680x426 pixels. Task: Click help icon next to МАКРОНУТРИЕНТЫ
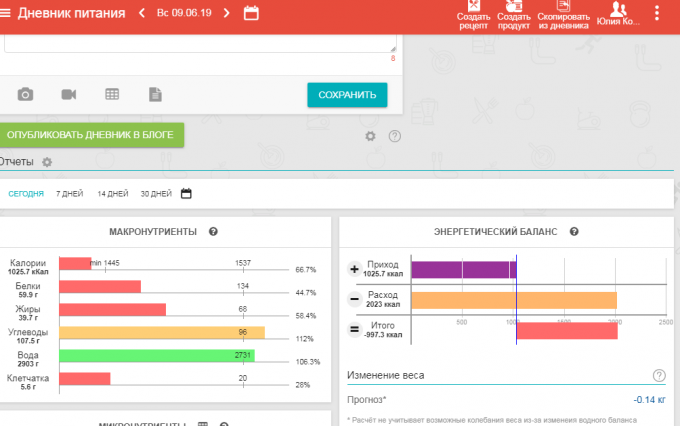[213, 232]
